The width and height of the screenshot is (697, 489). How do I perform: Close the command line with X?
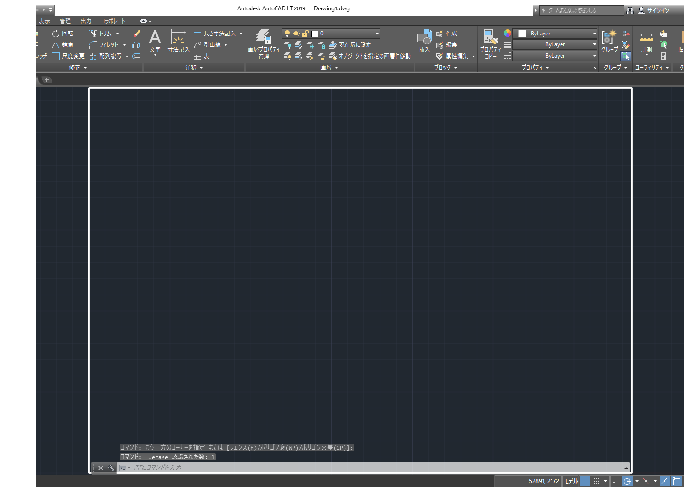click(x=101, y=468)
